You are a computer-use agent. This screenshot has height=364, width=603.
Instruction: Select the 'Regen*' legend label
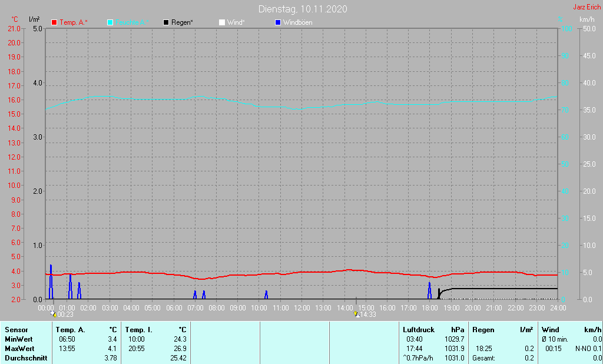[x=183, y=22]
